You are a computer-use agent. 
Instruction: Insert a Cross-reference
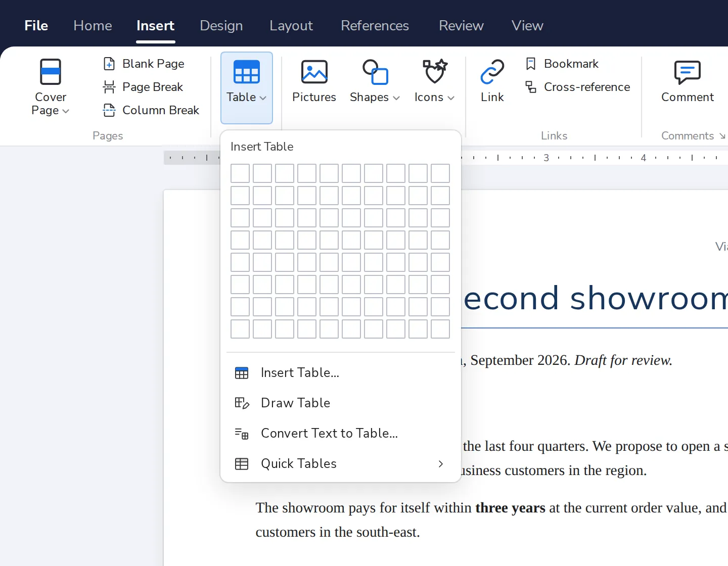(578, 87)
